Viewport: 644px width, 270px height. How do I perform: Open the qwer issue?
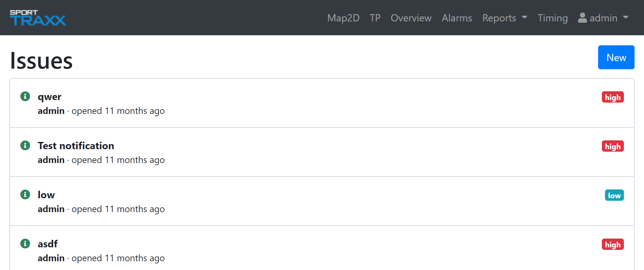[49, 97]
